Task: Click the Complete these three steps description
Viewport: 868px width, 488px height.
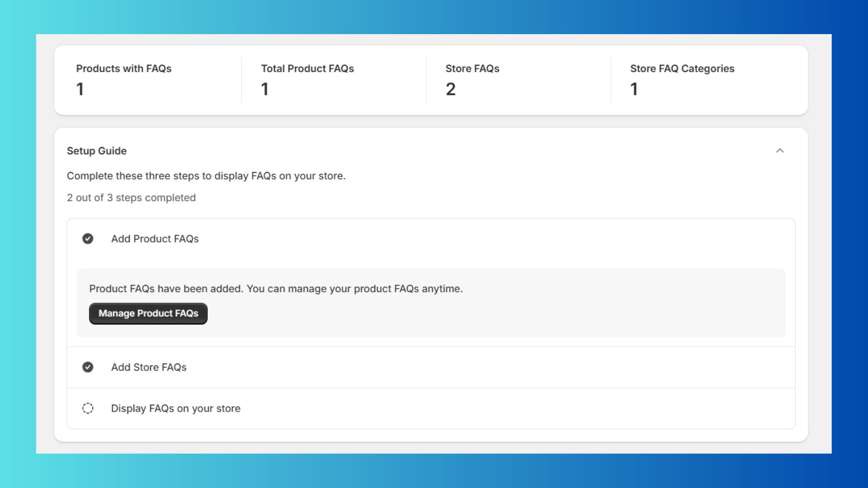Action: 206,176
